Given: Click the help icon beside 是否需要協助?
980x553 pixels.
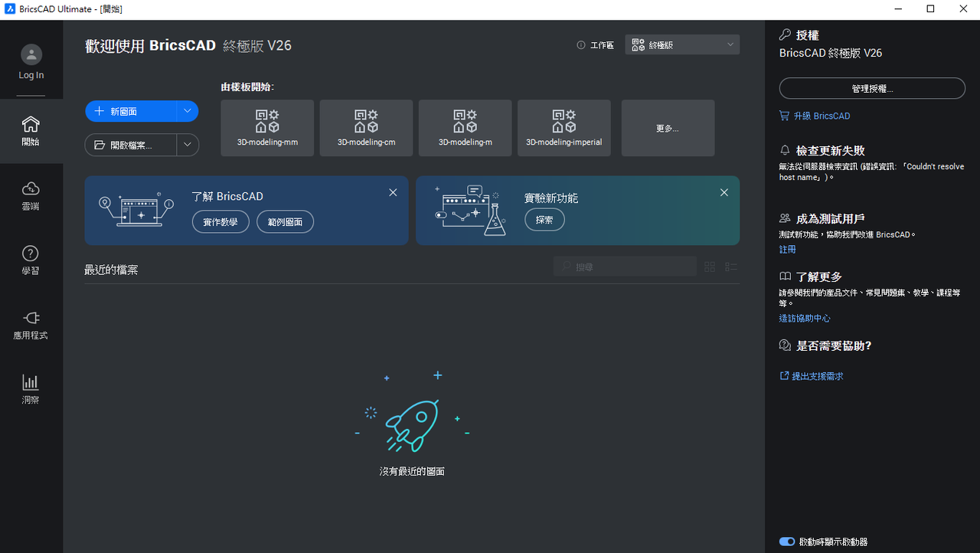Looking at the screenshot, I should (785, 345).
